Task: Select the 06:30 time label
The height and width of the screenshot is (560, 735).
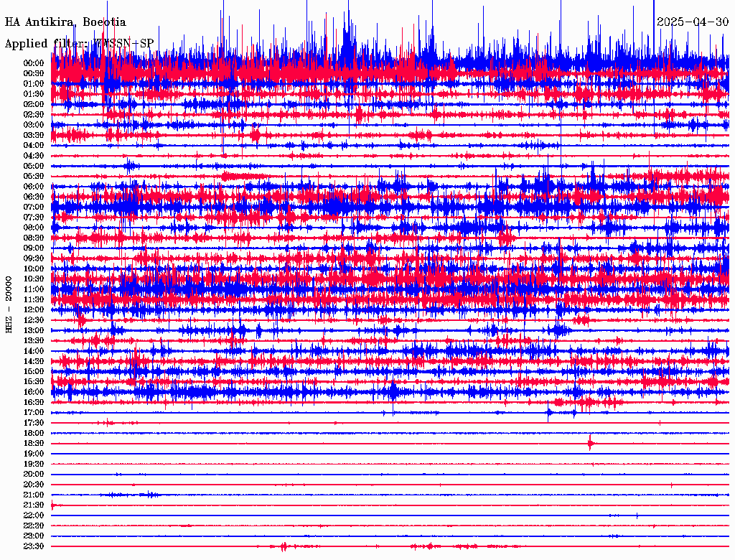Action: click(x=34, y=197)
